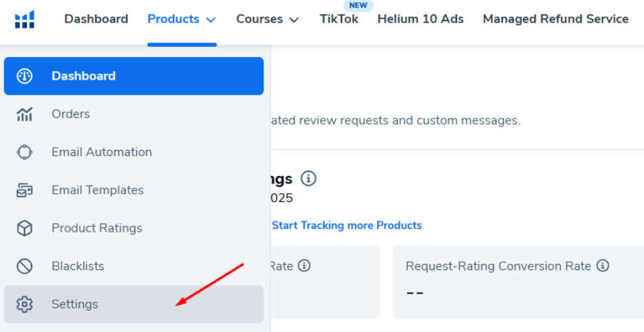Open the top Dashboard navigation item
The image size is (644, 332).
click(x=96, y=19)
